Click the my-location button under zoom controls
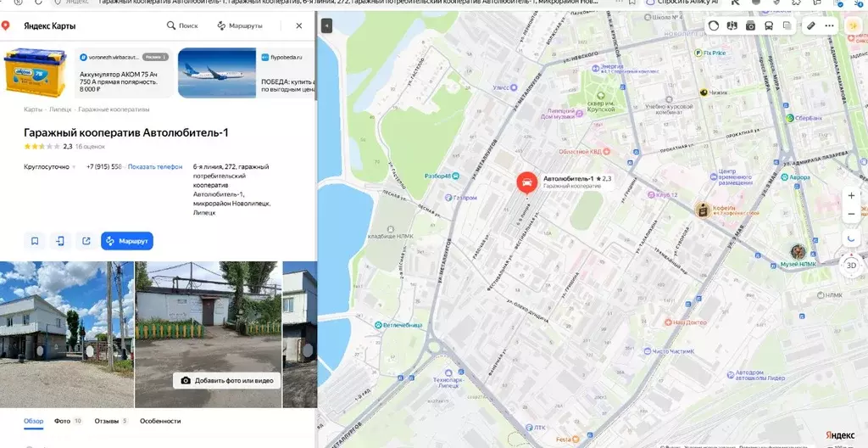Viewport: 868px width, 448px height. point(851,238)
